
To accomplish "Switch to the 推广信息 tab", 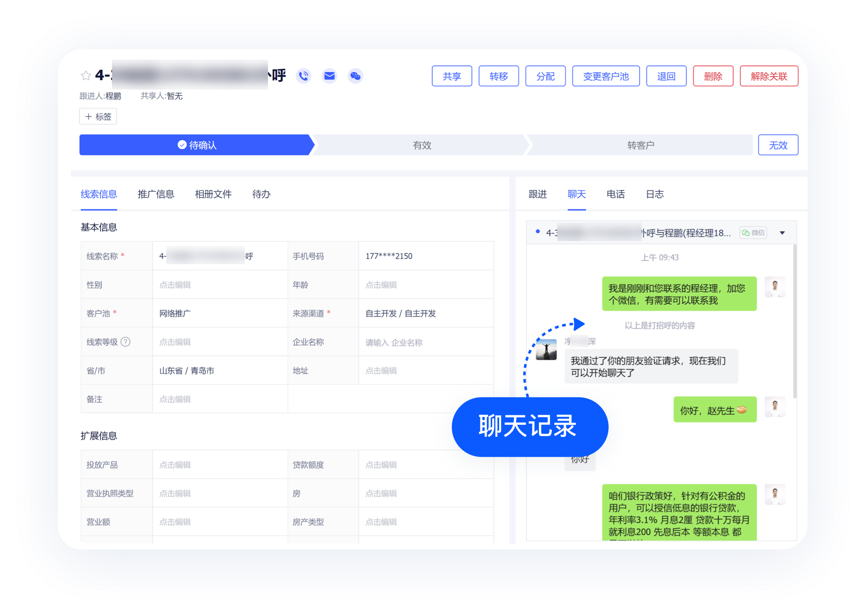I will click(x=156, y=194).
